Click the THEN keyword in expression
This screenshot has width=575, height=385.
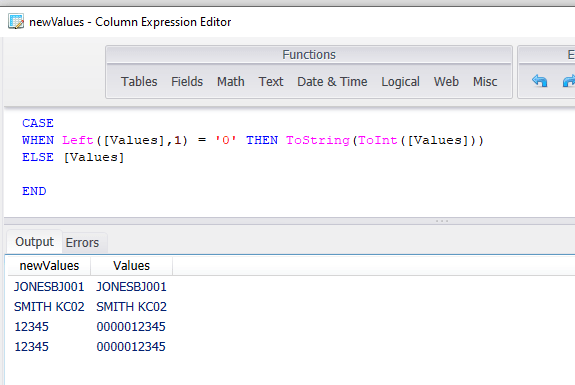262,140
